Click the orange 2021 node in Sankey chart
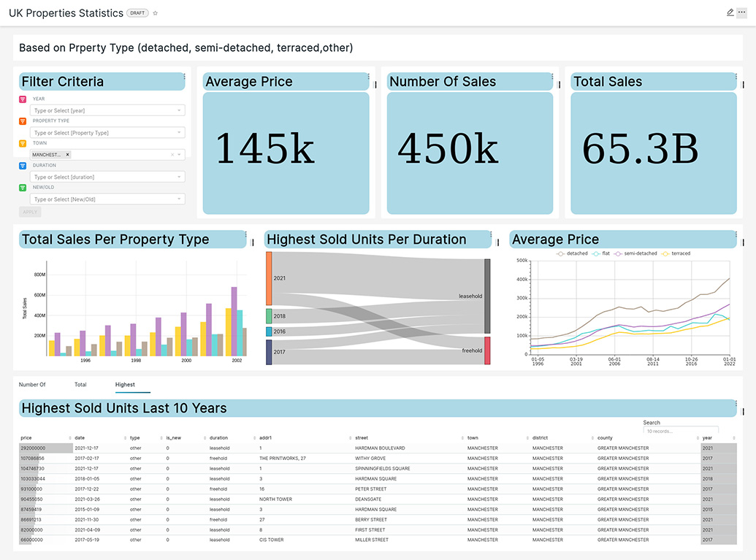The width and height of the screenshot is (756, 560). click(x=269, y=278)
